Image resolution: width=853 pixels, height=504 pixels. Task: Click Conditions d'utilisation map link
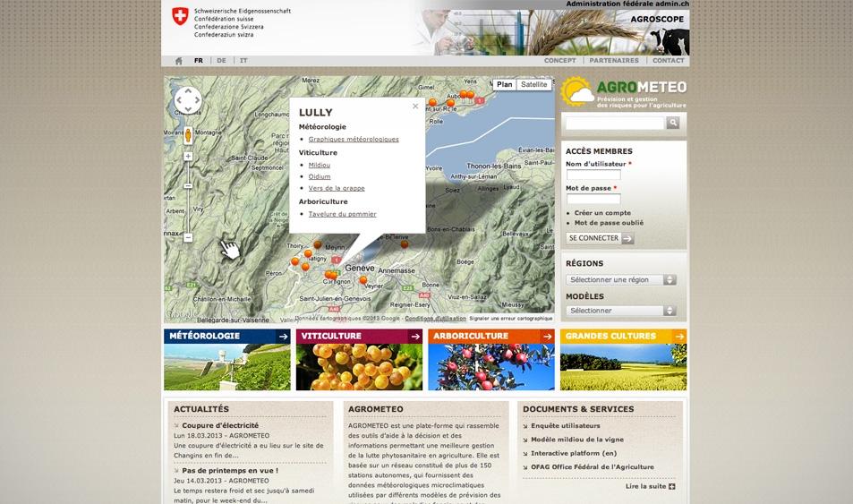[435, 319]
